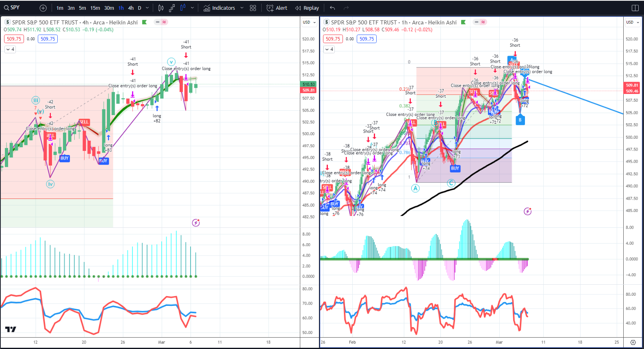Switch to 3m timeframe
This screenshot has width=644, height=349.
click(x=71, y=8)
